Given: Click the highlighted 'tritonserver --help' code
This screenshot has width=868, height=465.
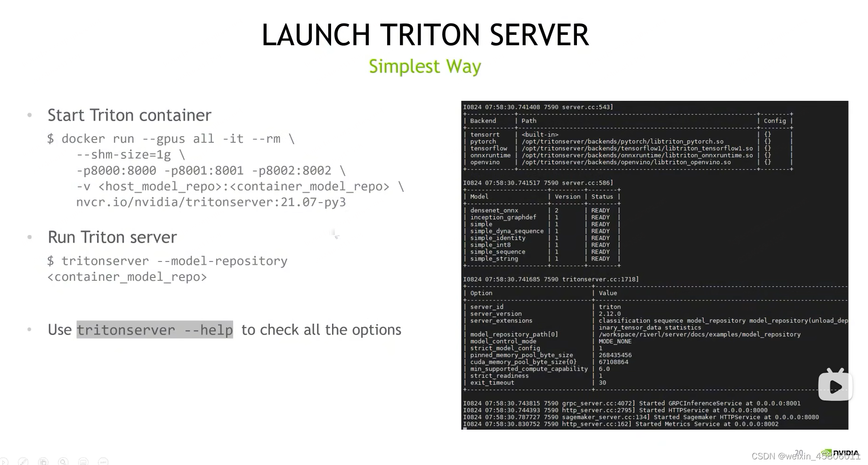Looking at the screenshot, I should tap(155, 330).
